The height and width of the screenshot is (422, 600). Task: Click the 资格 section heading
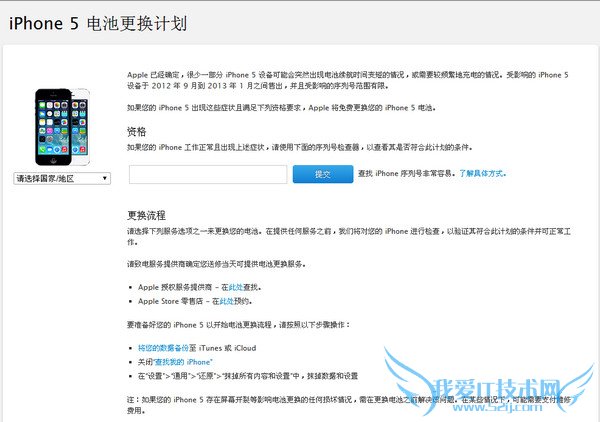(x=137, y=132)
